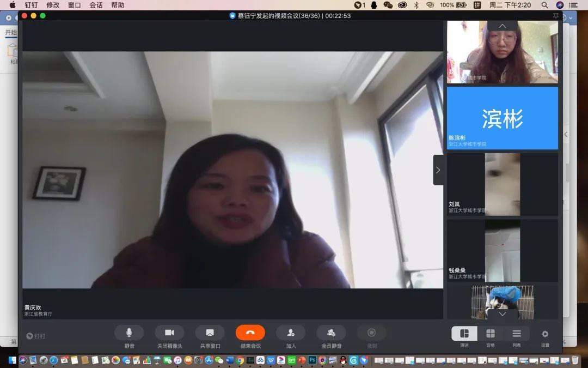Start recording with 录制 button

(x=372, y=333)
